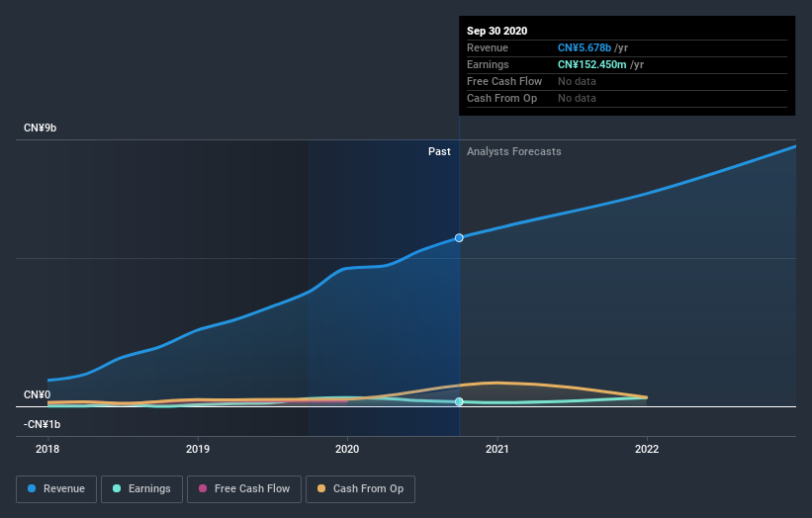Click the 2021 x-axis label
812x518 pixels.
pos(497,449)
